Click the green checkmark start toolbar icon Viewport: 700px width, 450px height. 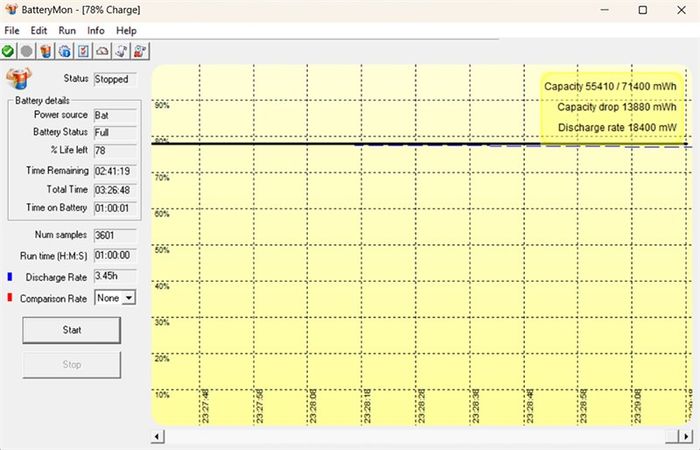pyautogui.click(x=8, y=50)
